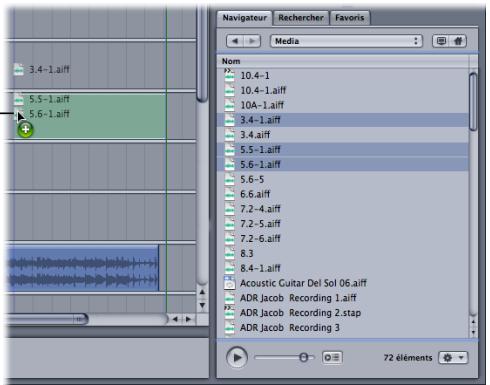Open the gear action menu
Screen dimensions: 490x385
click(453, 358)
